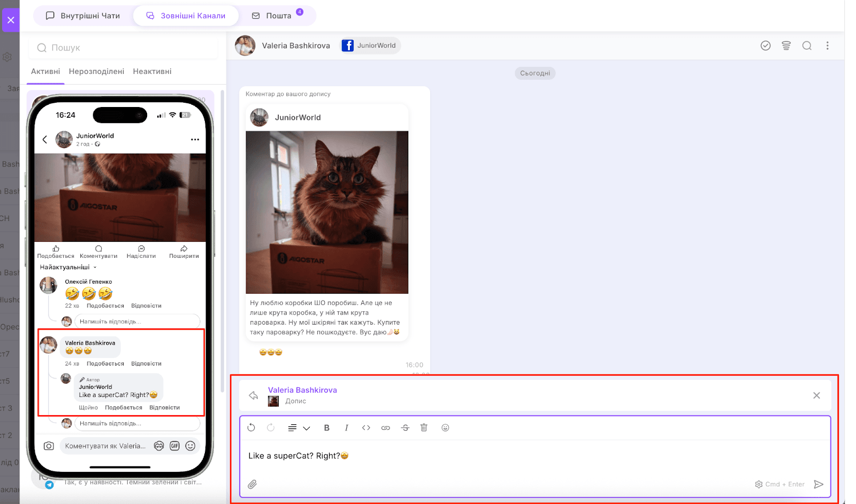The width and height of the screenshot is (856, 504).
Task: Tap Поширити under the phone post
Action: (x=184, y=252)
